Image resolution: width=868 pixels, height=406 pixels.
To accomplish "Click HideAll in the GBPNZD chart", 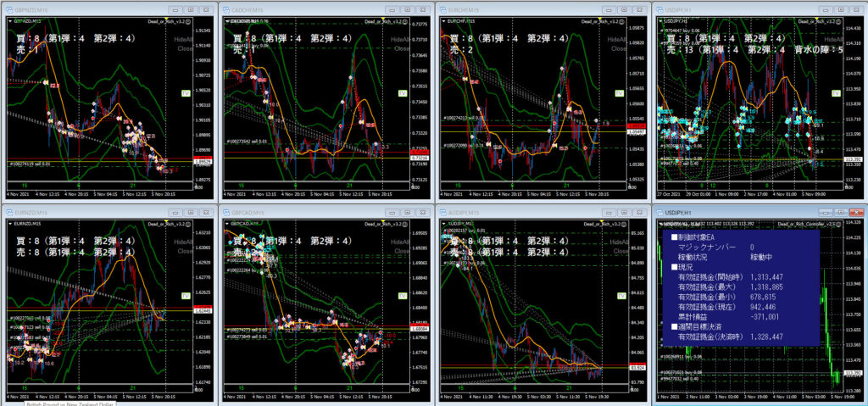I will (182, 40).
